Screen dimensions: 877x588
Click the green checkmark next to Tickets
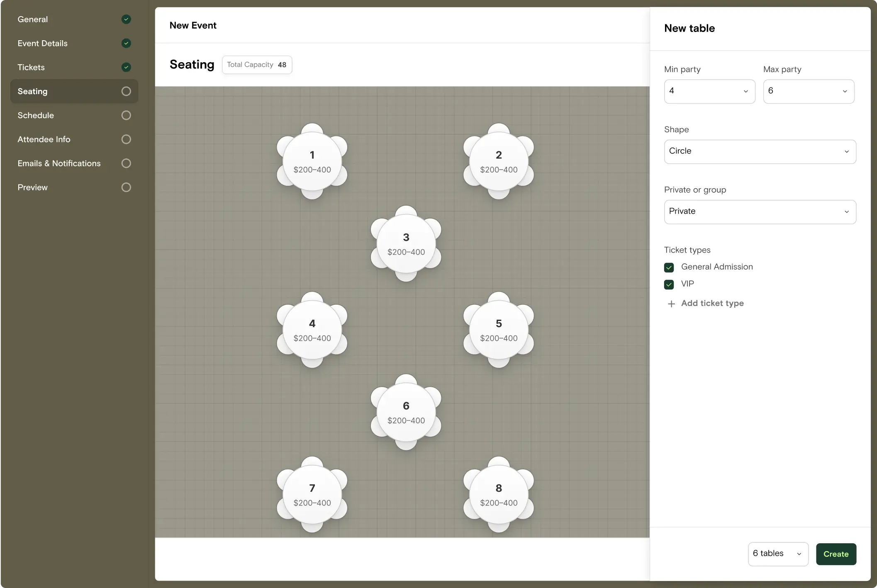(126, 67)
